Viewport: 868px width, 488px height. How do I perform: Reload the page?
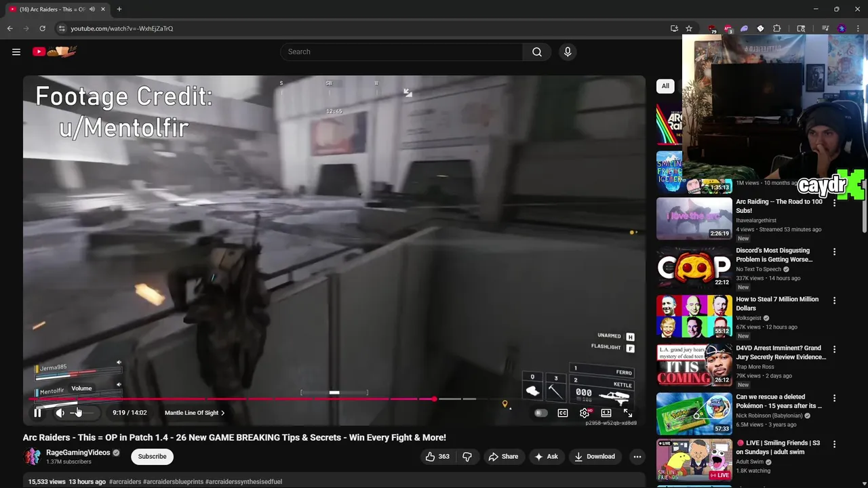pos(42,28)
